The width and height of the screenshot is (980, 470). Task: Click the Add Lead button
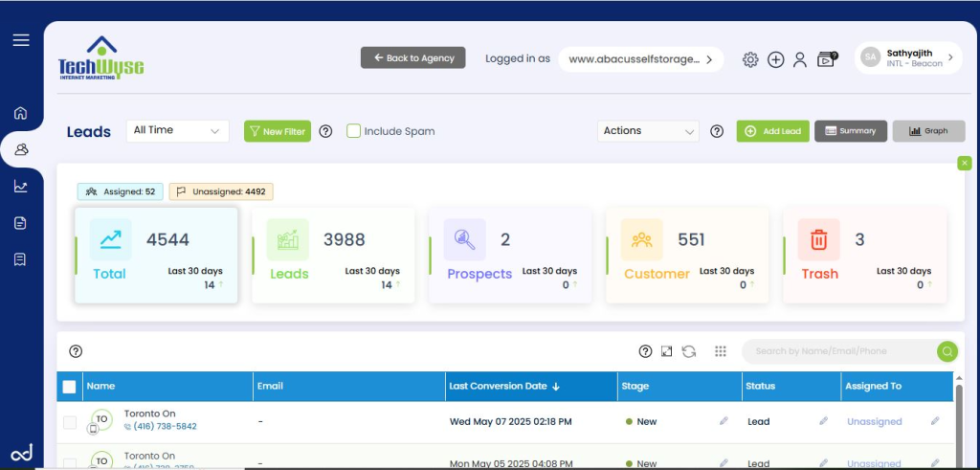click(773, 131)
